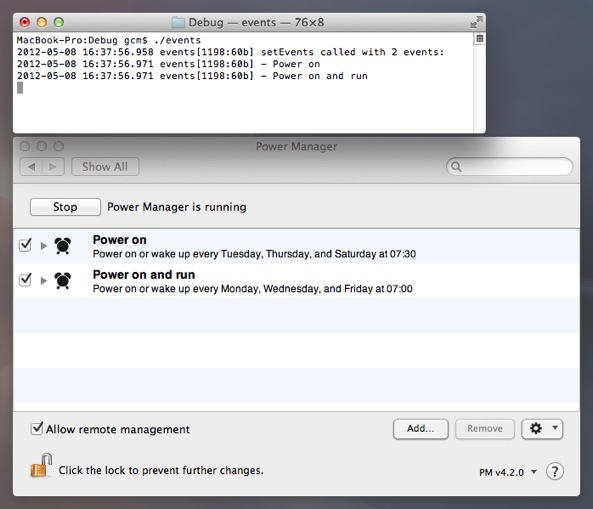Click the Terminal full-screen arrows icon
The image size is (593, 509).
click(x=476, y=22)
